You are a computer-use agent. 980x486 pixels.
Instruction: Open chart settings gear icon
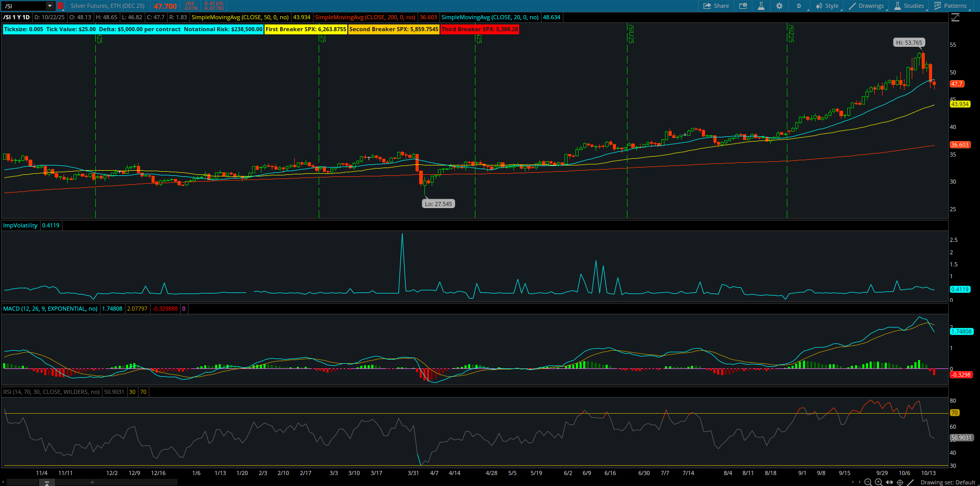779,6
